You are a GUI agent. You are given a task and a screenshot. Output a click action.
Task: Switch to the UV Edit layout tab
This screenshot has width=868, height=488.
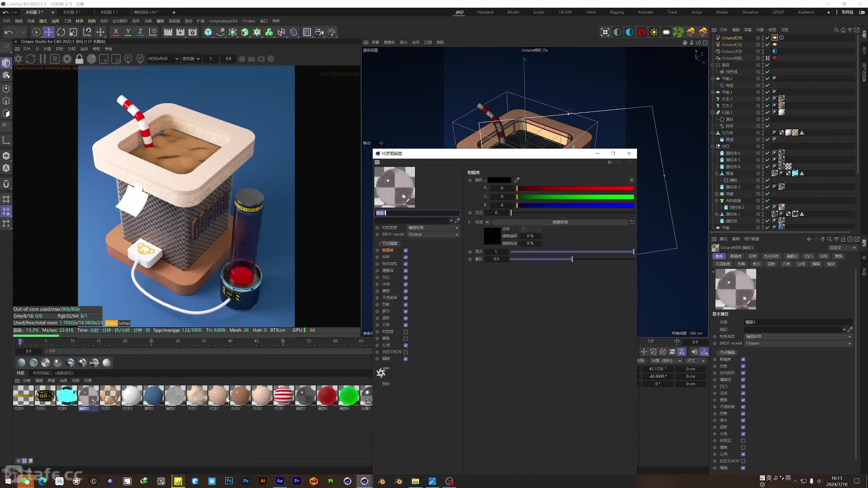[565, 12]
